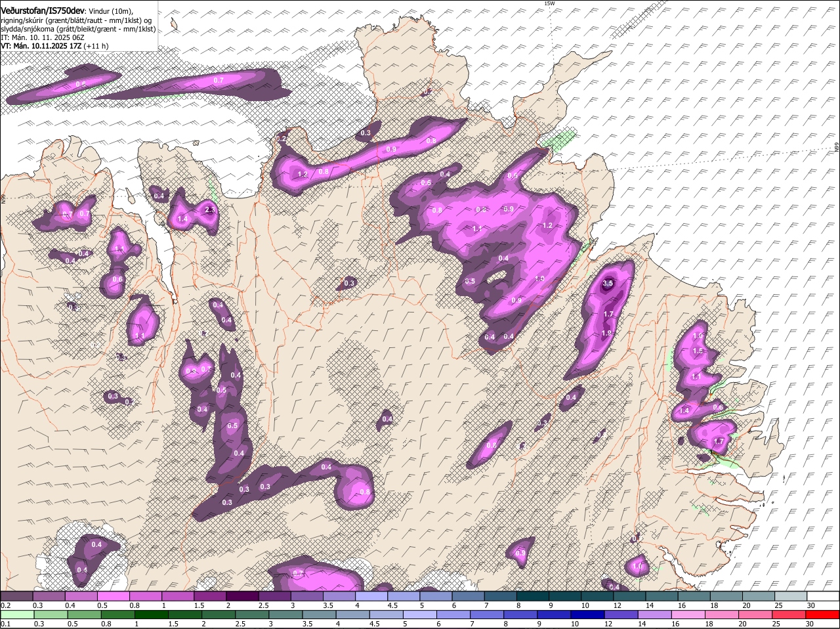Pick the upper-row legend swatch starting at 0.2

[x=16, y=596]
